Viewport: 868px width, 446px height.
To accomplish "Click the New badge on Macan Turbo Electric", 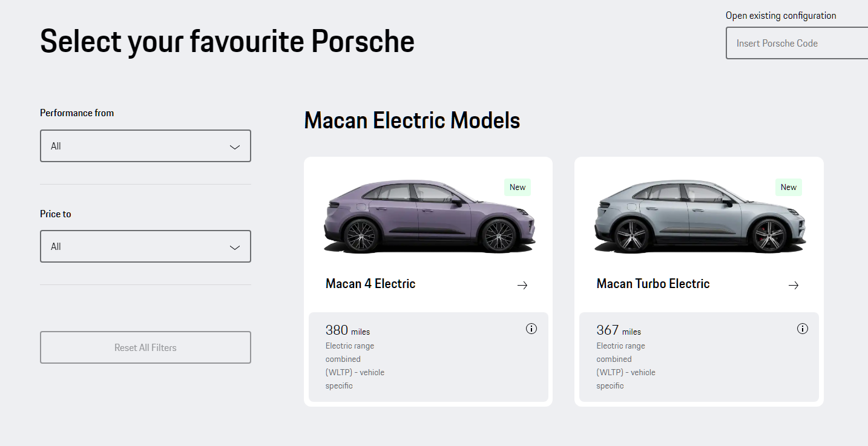I will 788,187.
